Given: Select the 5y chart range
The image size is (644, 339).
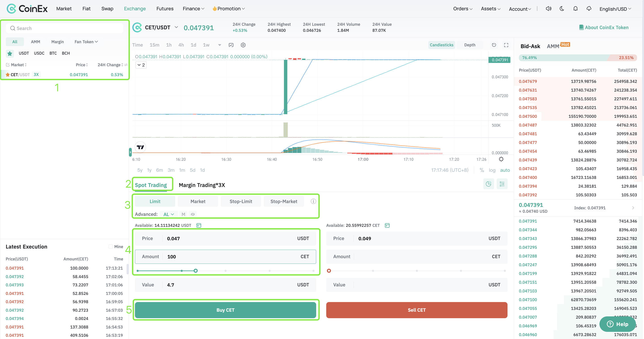Looking at the screenshot, I should 140,170.
